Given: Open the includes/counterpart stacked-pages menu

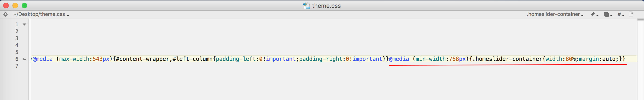Looking at the screenshot, I should [608, 14].
